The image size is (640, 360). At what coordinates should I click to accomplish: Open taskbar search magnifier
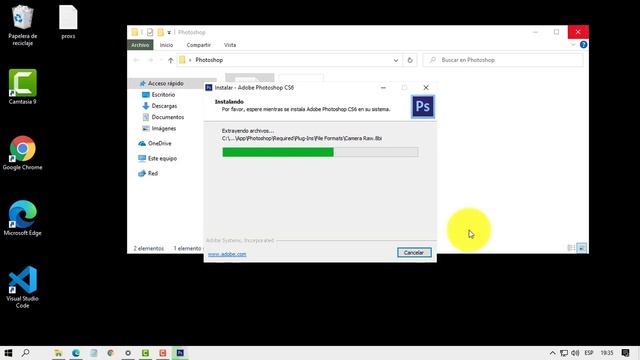(25, 353)
